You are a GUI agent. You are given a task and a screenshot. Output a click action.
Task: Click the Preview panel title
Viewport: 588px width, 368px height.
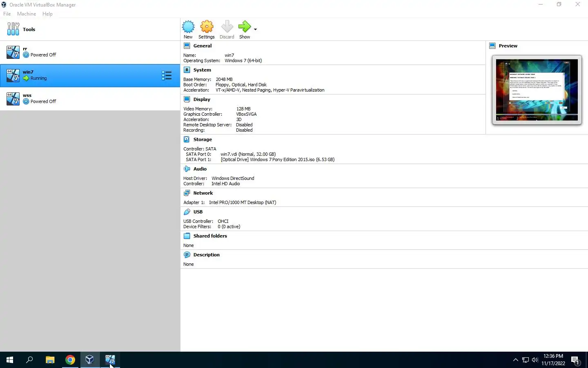click(508, 46)
